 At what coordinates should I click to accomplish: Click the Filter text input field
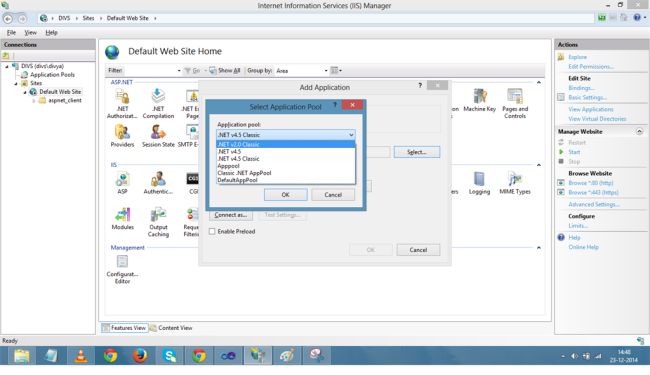(150, 71)
